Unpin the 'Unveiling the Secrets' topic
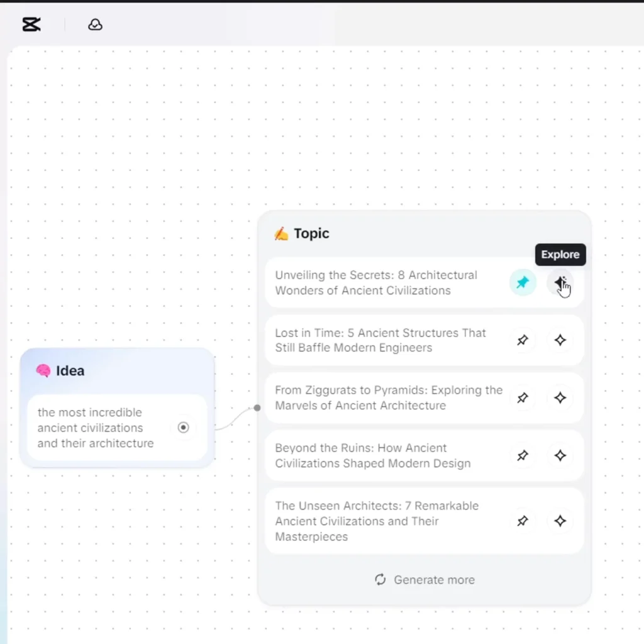The height and width of the screenshot is (644, 644). pos(523,282)
